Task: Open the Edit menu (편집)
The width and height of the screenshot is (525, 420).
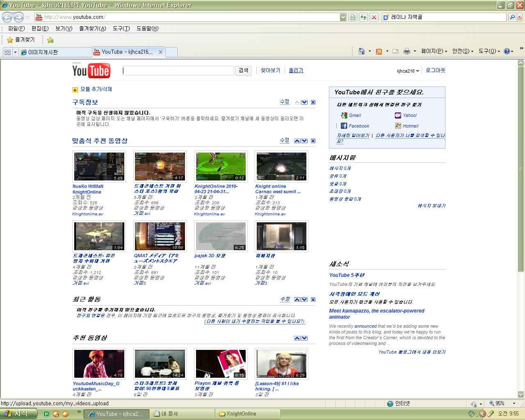Action: (x=40, y=28)
